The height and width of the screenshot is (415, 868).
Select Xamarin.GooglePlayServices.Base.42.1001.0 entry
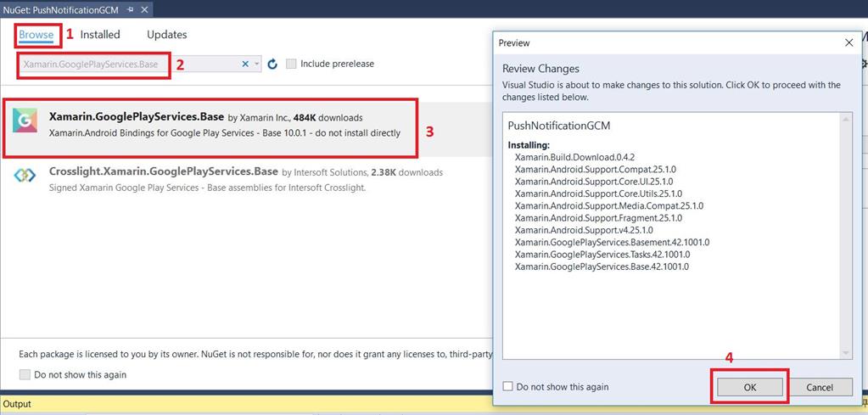(x=602, y=266)
